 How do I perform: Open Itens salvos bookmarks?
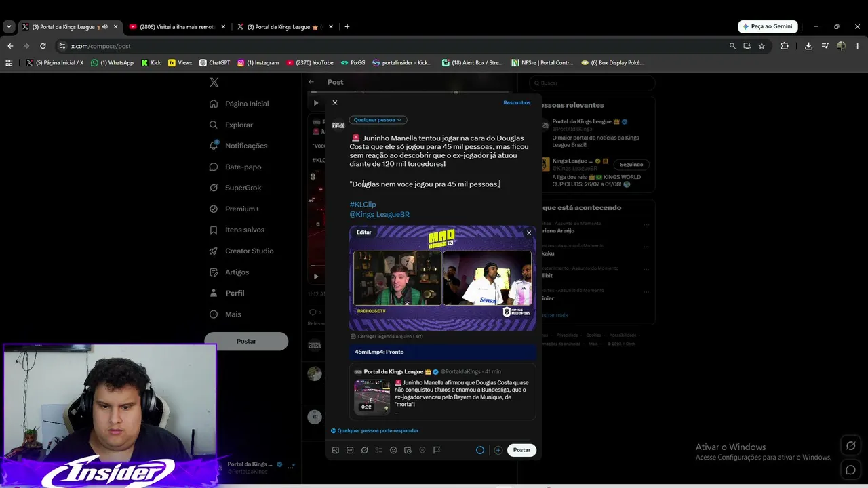(237, 230)
